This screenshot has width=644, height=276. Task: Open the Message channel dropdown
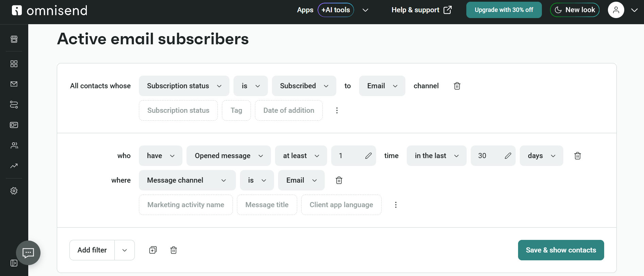coord(187,180)
